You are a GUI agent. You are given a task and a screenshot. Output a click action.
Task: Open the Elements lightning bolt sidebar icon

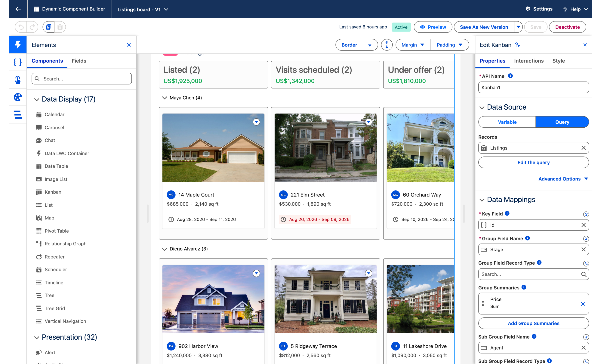click(18, 45)
